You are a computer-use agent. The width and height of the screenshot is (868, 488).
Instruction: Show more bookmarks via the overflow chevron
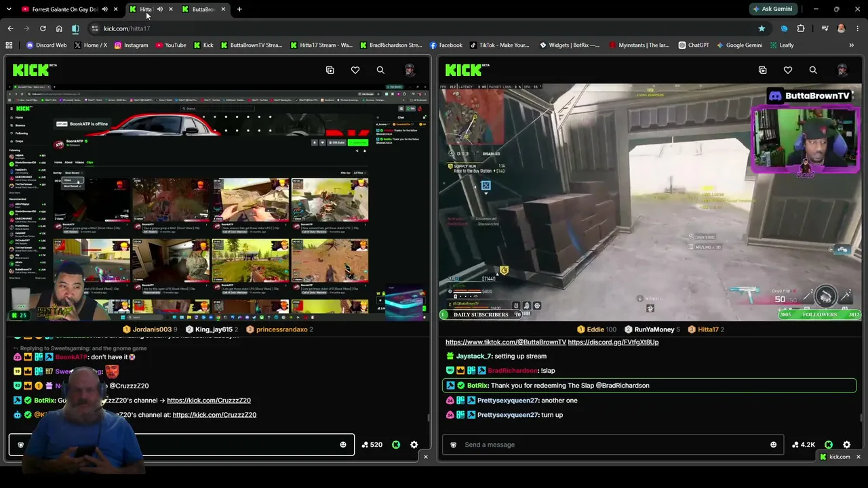852,45
